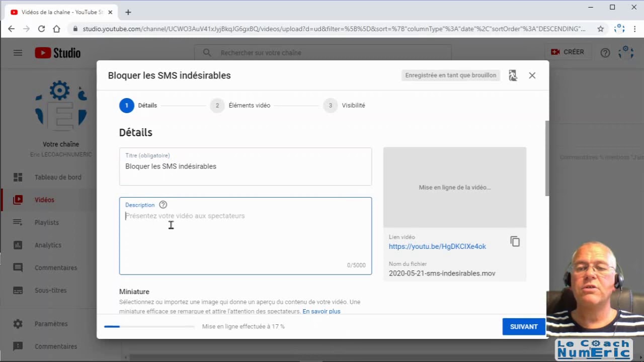Click the Commentaires sidebar icon under Analytics

click(x=18, y=267)
